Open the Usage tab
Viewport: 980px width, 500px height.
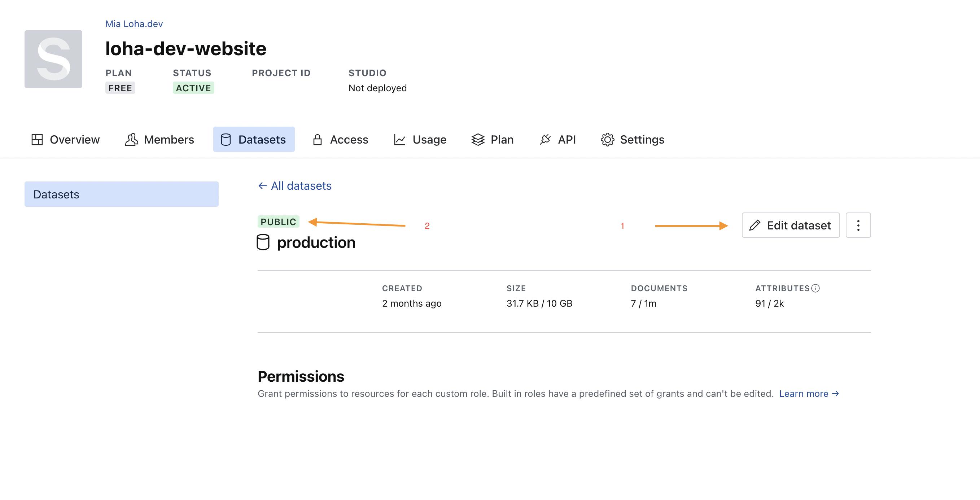(420, 140)
